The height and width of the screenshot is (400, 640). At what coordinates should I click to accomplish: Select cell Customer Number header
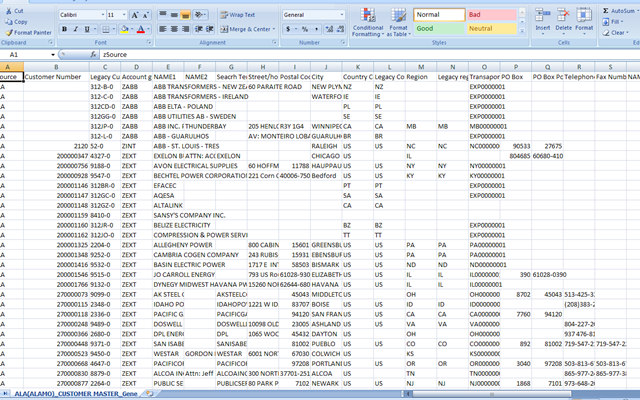pos(56,77)
